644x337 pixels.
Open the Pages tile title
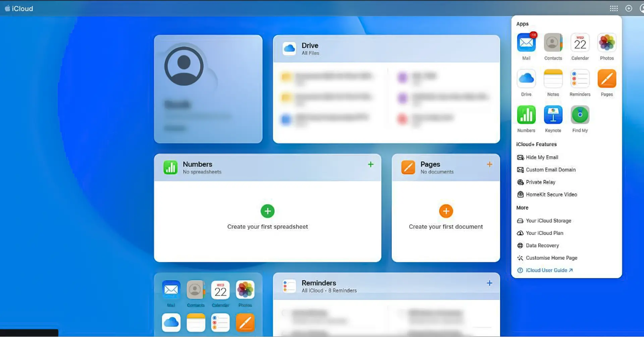point(430,164)
